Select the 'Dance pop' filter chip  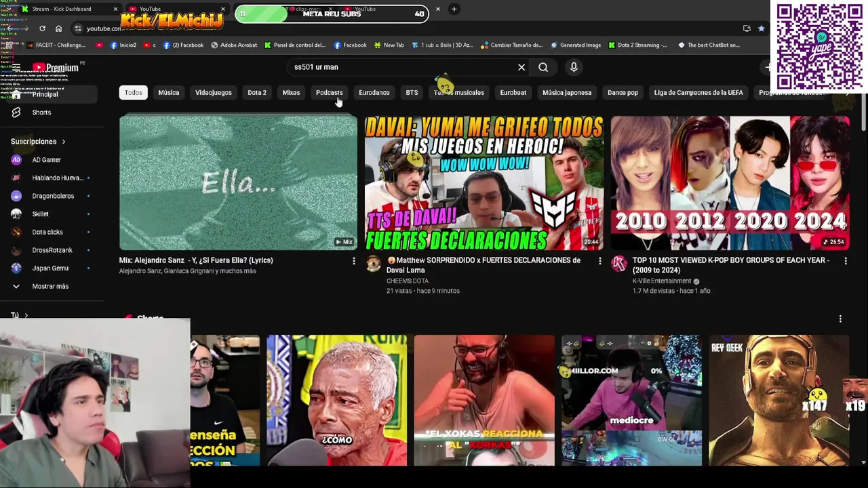(623, 92)
